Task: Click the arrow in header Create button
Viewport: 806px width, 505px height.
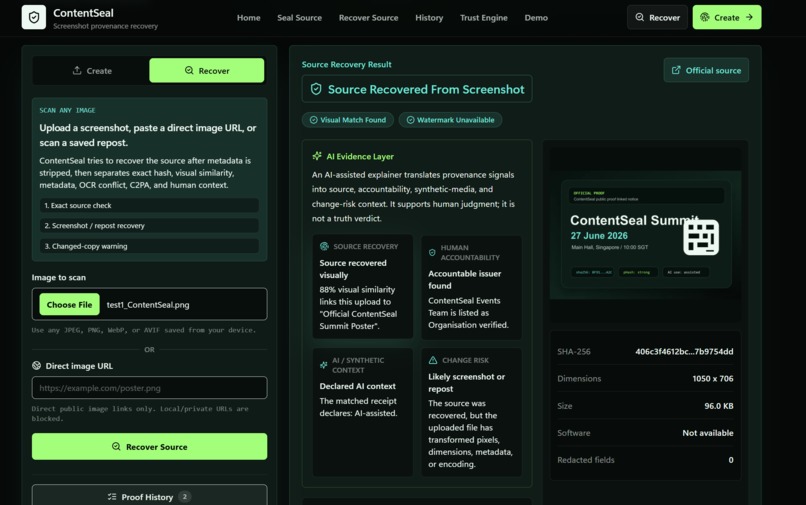Action: [x=749, y=17]
